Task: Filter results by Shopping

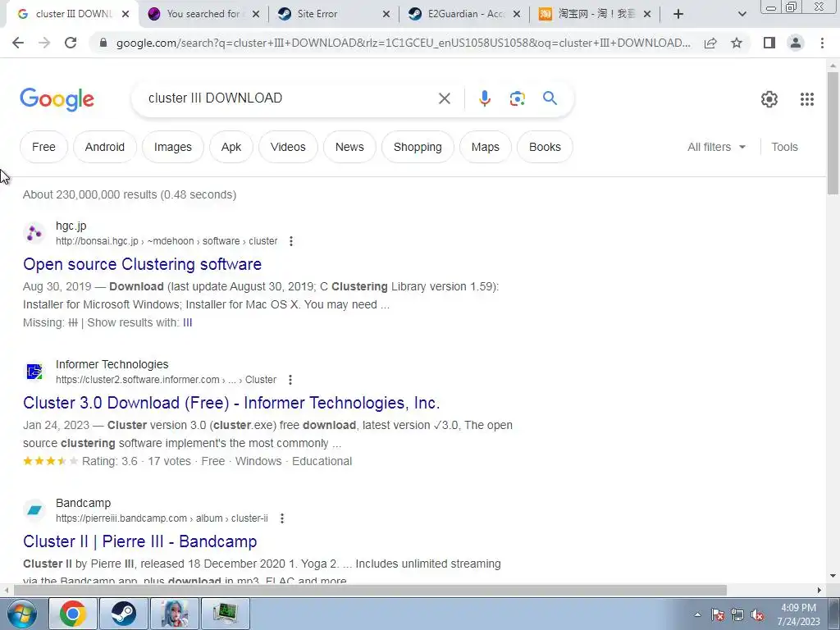Action: click(x=418, y=147)
